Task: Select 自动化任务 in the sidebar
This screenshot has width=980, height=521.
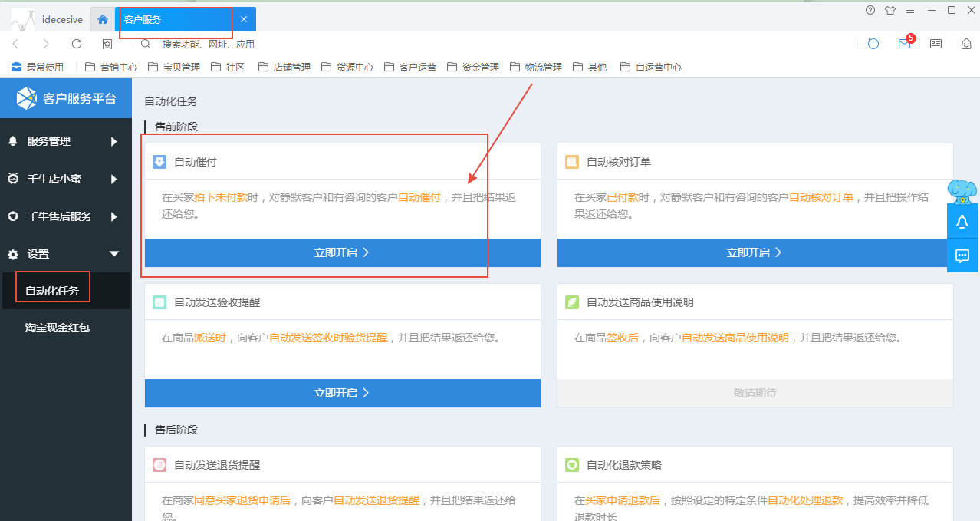Action: 52,291
